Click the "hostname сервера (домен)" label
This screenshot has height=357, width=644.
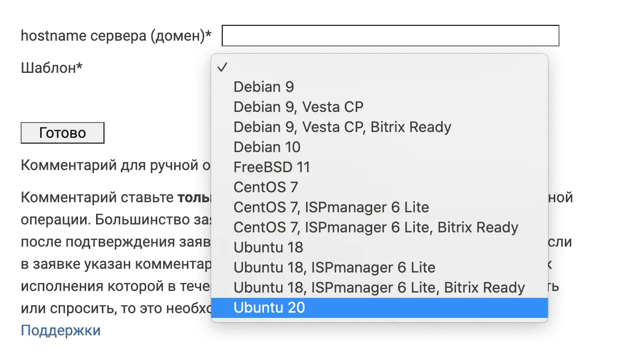coord(116,36)
